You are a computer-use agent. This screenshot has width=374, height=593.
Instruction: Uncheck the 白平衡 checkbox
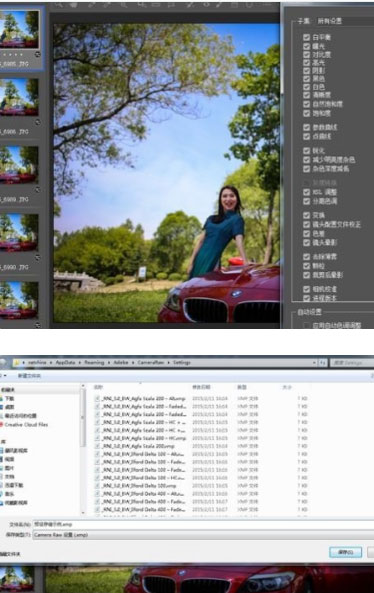coord(306,37)
